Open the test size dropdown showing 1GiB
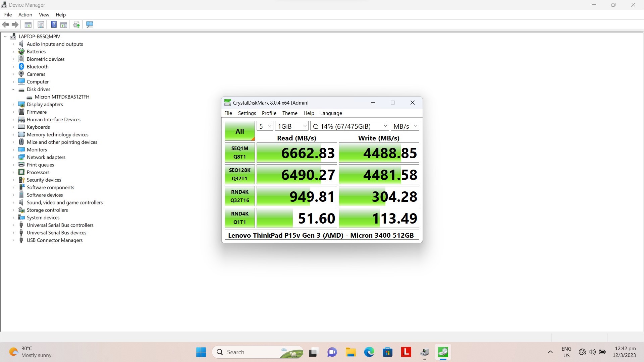The width and height of the screenshot is (644, 362). (292, 126)
